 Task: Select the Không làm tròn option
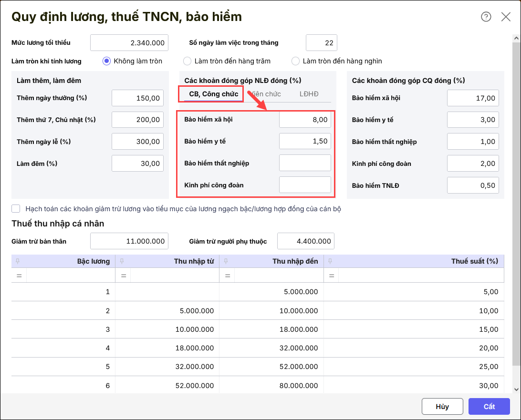tap(107, 61)
